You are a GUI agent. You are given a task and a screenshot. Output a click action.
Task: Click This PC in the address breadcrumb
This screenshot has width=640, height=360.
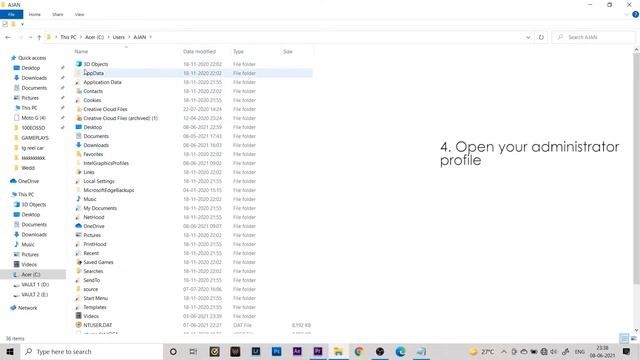click(x=68, y=37)
